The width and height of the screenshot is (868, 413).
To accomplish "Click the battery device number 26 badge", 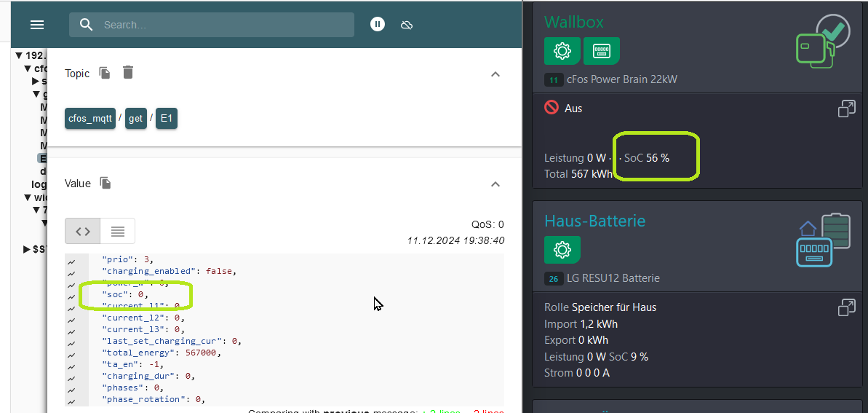I will [x=554, y=278].
